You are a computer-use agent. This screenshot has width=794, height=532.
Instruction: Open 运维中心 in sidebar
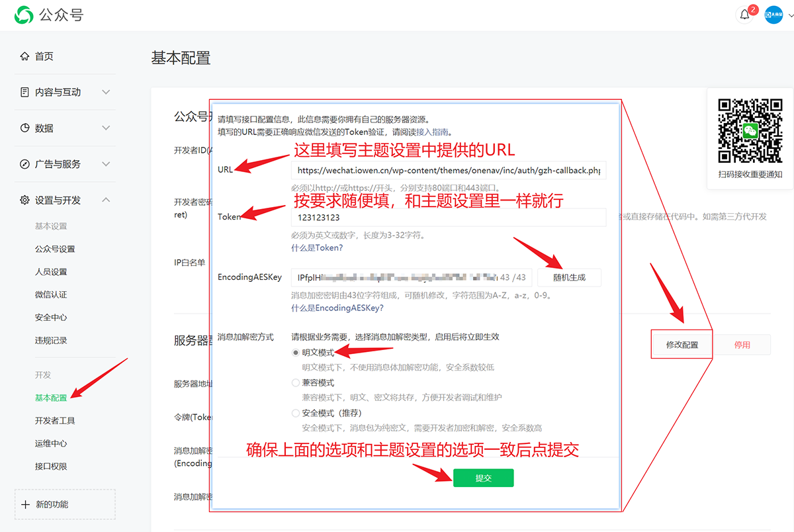(51, 443)
